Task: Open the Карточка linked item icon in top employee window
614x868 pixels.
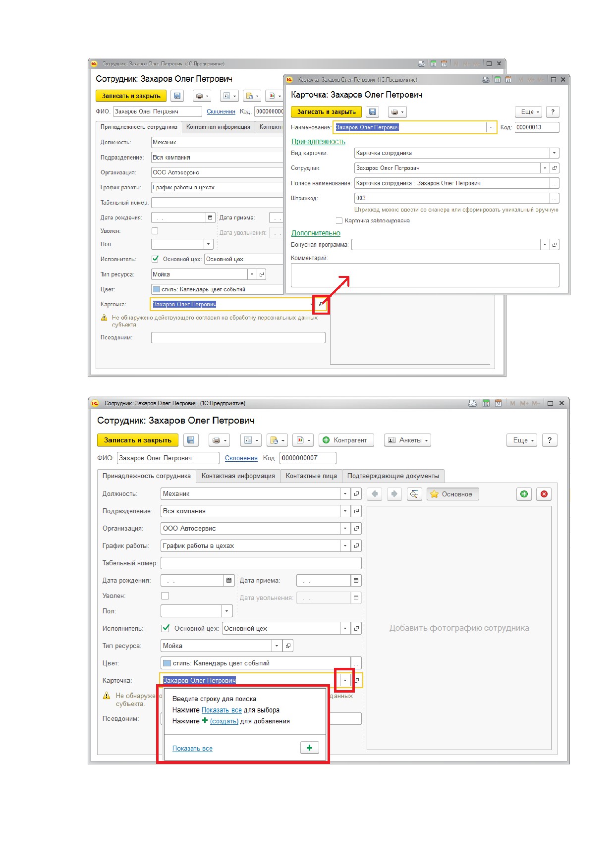Action: (x=321, y=304)
